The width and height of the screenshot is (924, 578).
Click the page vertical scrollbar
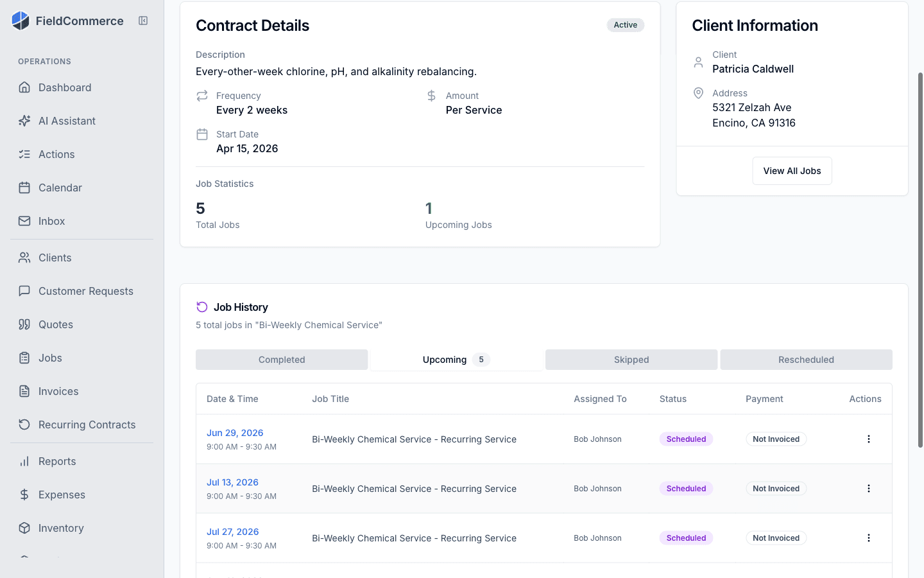920,260
